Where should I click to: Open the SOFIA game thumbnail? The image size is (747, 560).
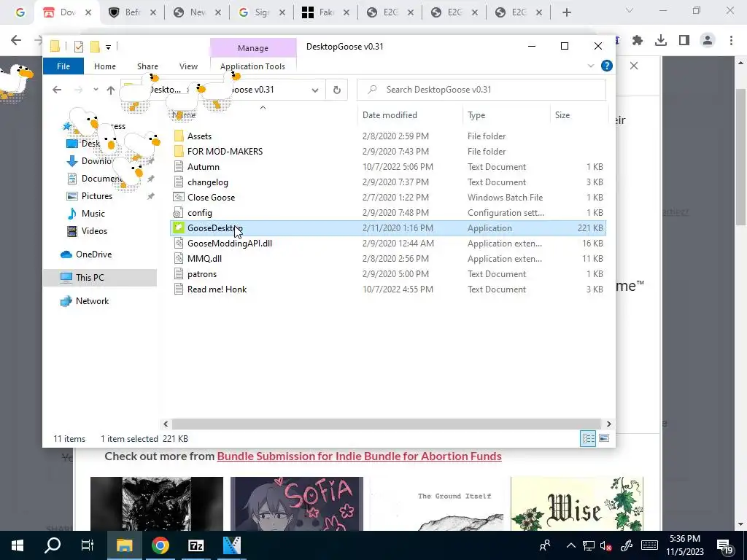(296, 503)
